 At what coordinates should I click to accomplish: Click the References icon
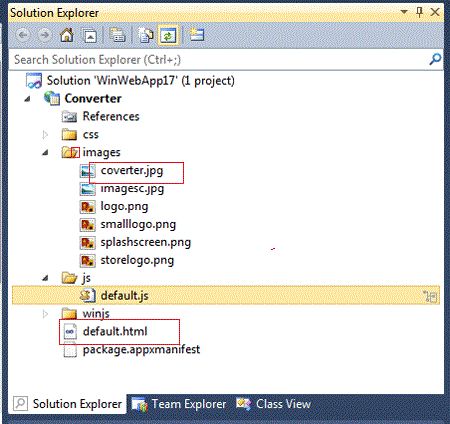69,117
